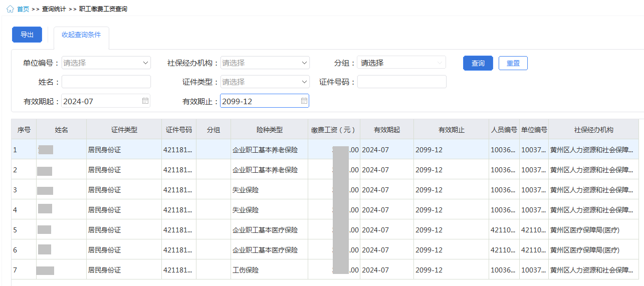Click the 姓名 column header
The image size is (644, 286).
[x=62, y=130]
